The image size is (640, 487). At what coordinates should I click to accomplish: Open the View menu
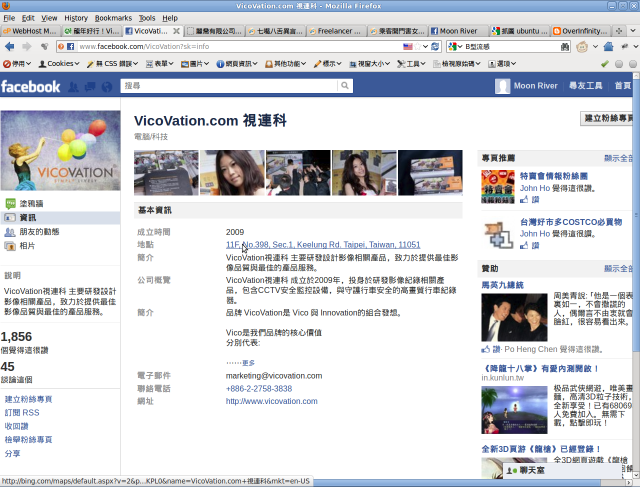[x=49, y=18]
